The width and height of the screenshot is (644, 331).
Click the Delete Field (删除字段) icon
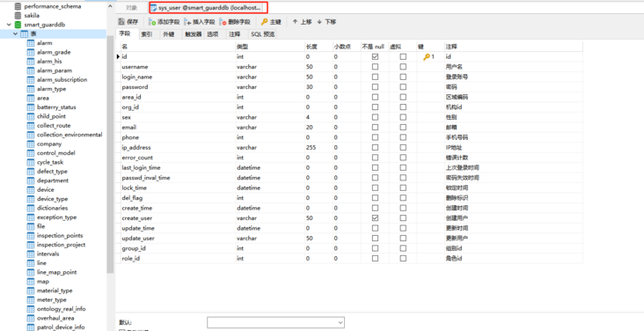point(223,22)
